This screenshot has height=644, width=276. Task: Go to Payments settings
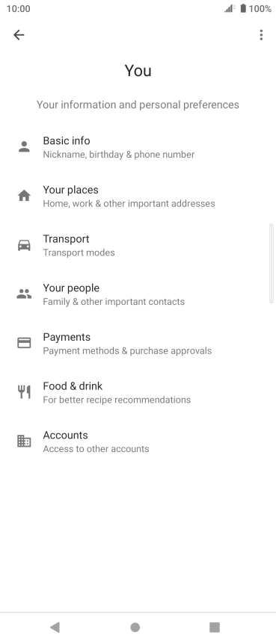[138, 344]
